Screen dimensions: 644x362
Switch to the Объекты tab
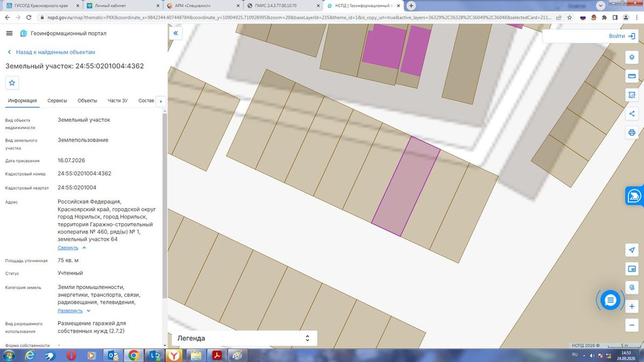point(87,101)
